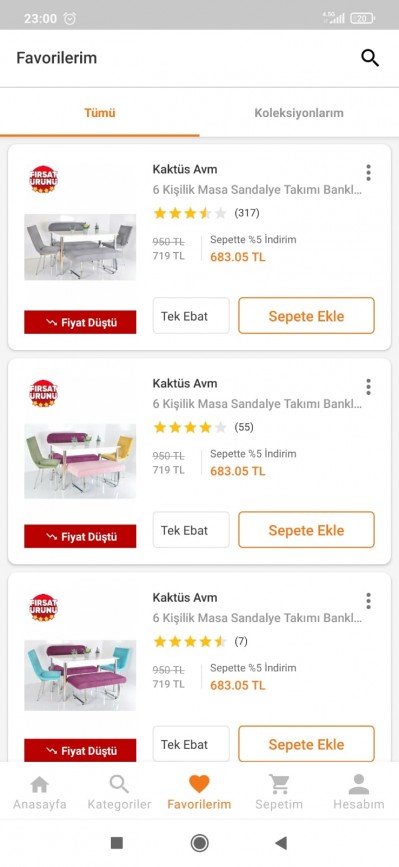The image size is (399, 867).
Task: Open three-dot menu of second product
Action: 368,387
